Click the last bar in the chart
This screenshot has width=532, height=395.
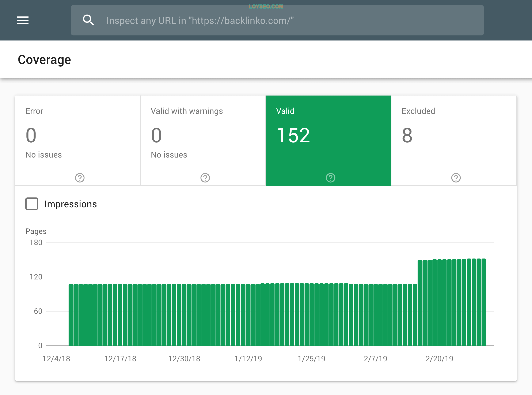pyautogui.click(x=484, y=302)
